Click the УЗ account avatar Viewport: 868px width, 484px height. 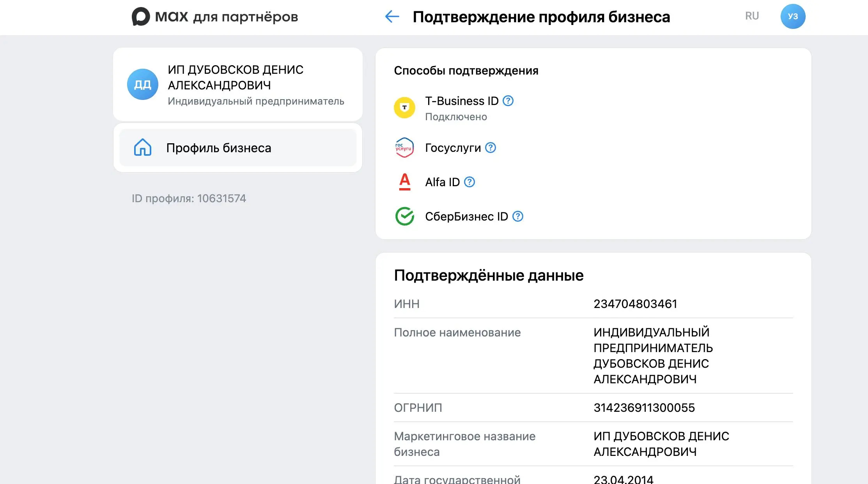coord(794,16)
